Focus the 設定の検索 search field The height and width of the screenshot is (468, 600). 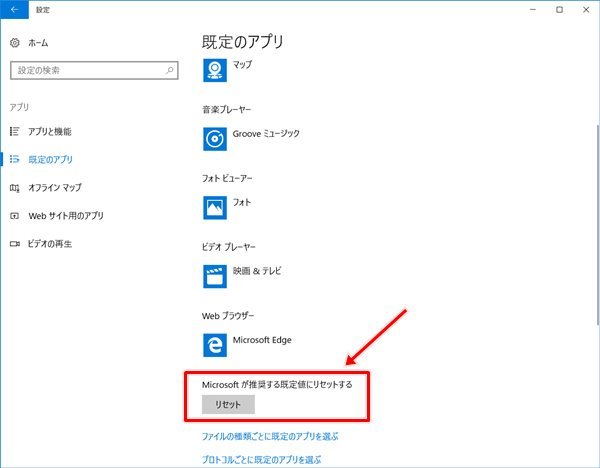[x=94, y=70]
